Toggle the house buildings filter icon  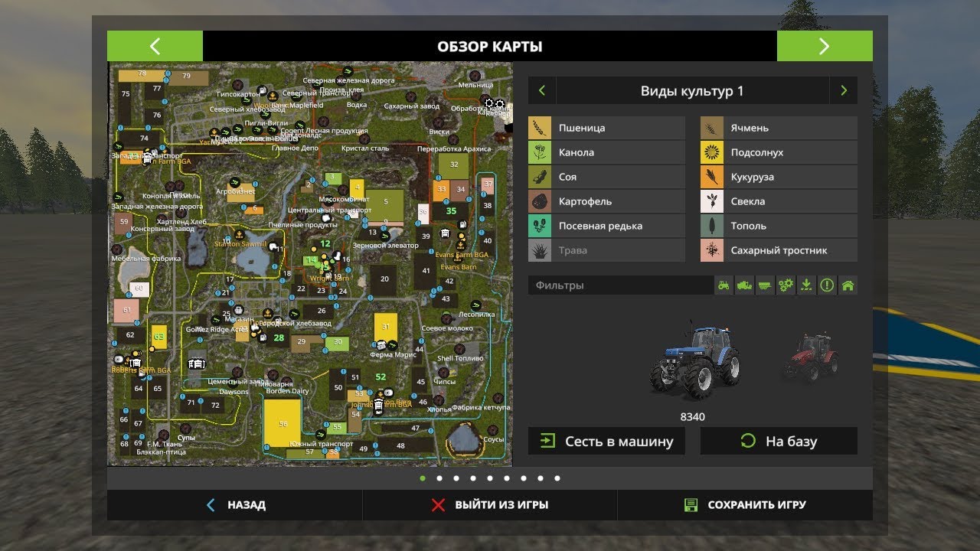tap(848, 285)
